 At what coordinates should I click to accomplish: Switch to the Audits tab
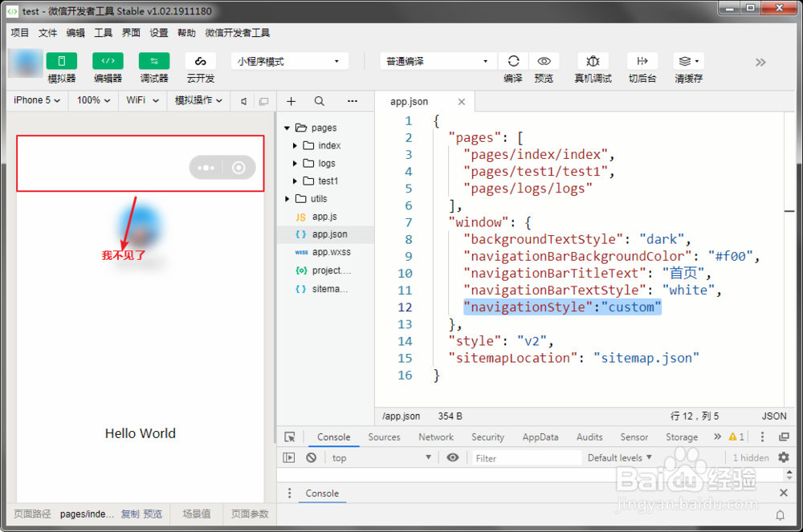click(589, 437)
